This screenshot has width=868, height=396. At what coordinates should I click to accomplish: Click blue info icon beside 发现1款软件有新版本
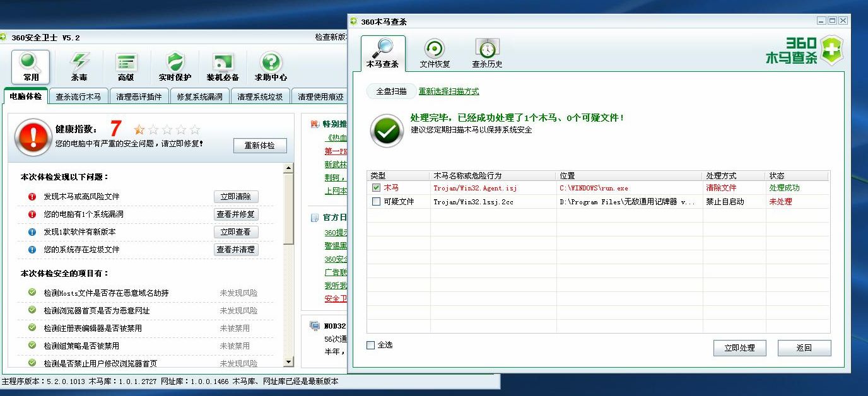point(32,232)
